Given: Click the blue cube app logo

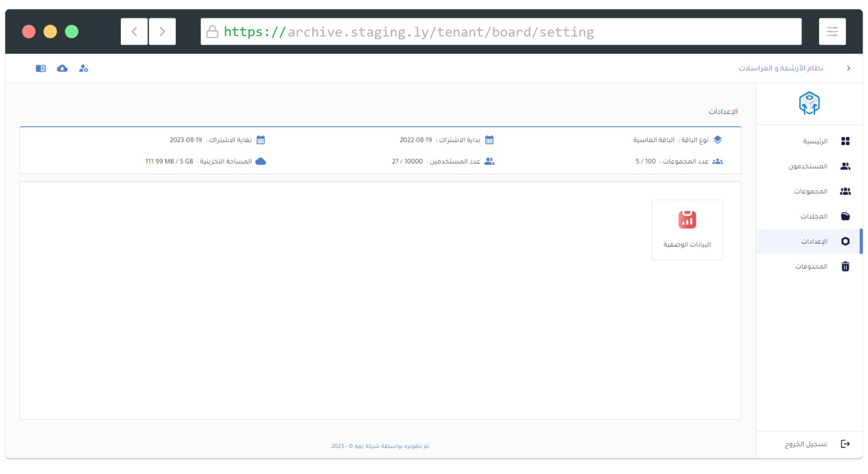Looking at the screenshot, I should [809, 103].
